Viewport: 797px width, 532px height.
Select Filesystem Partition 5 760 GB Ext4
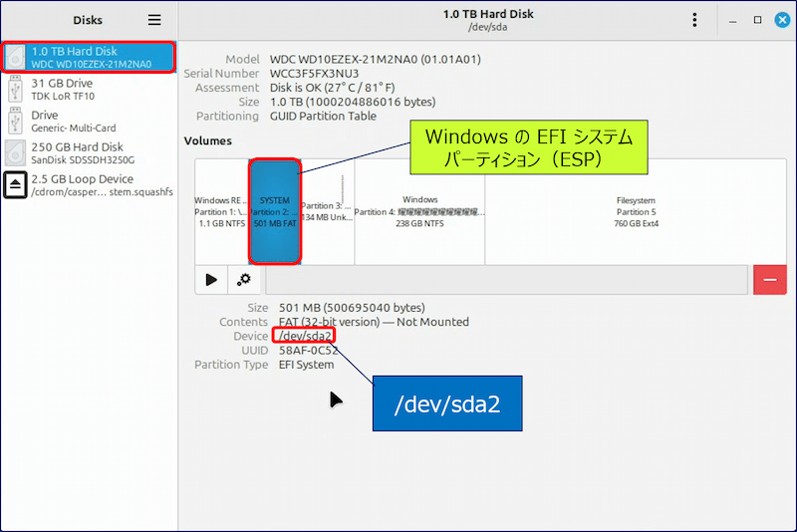[636, 211]
